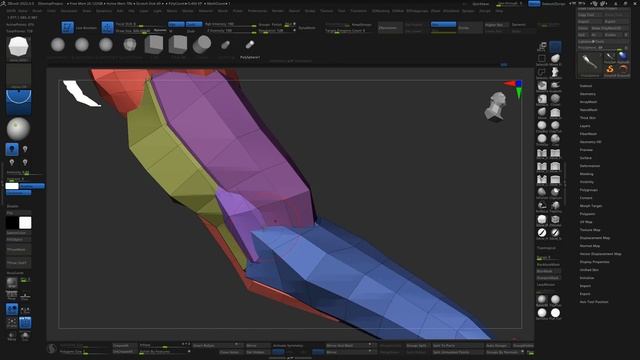Image resolution: width=640 pixels, height=360 pixels.
Task: Select the large current tool thumbnail in Tool panel
Action: [x=589, y=64]
